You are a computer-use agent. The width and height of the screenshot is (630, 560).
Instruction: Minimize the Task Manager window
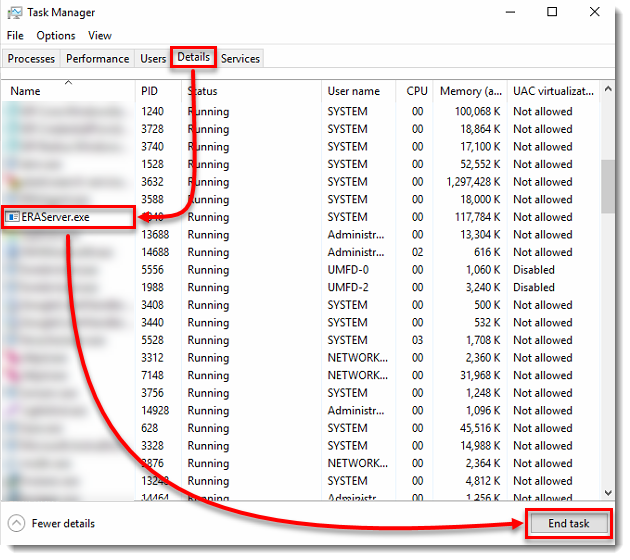[510, 12]
